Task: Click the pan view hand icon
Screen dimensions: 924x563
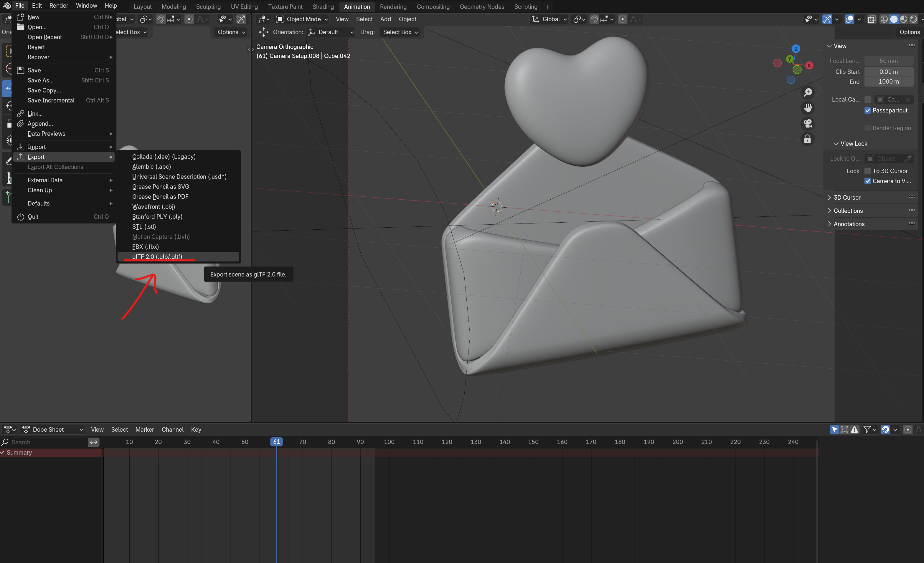Action: pos(807,108)
